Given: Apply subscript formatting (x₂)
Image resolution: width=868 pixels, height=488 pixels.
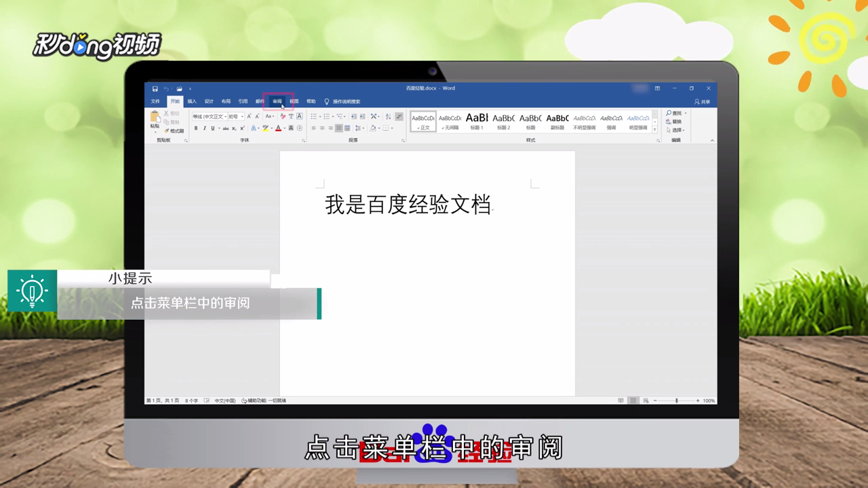Looking at the screenshot, I should pos(234,128).
